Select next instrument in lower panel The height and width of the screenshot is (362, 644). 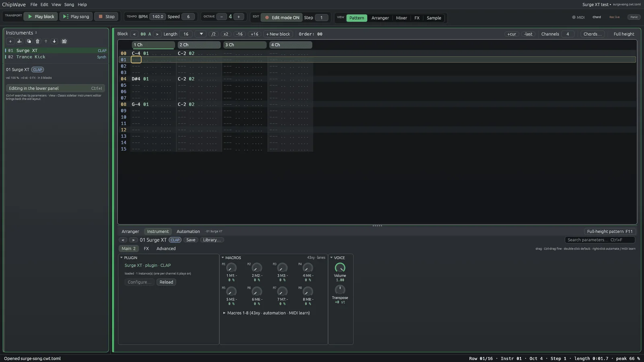point(133,240)
